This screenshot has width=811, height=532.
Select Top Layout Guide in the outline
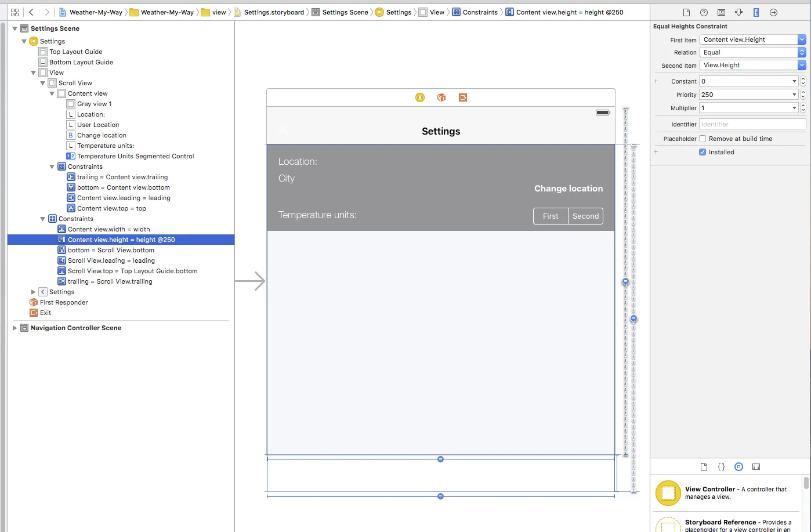(x=121, y=52)
